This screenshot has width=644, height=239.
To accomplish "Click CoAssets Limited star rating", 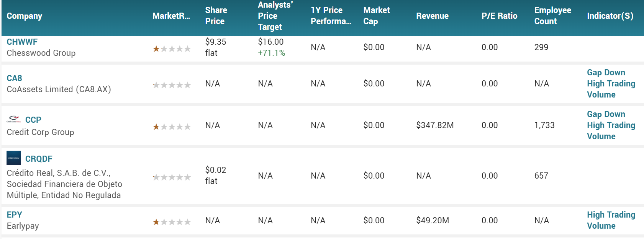I will click(x=172, y=85).
